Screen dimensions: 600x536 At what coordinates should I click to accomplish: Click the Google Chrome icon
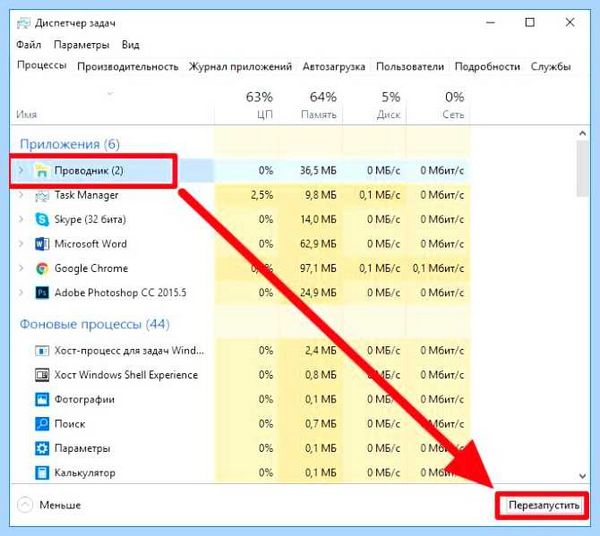[x=42, y=269]
